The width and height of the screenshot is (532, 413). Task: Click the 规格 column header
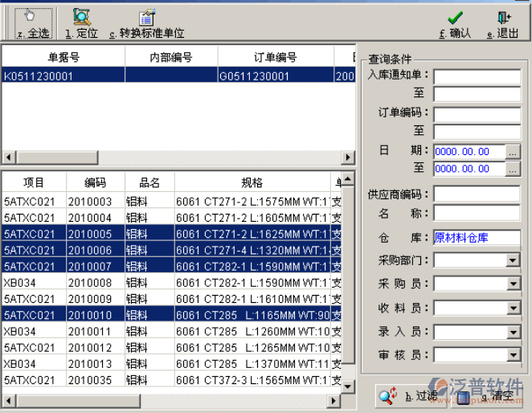252,182
